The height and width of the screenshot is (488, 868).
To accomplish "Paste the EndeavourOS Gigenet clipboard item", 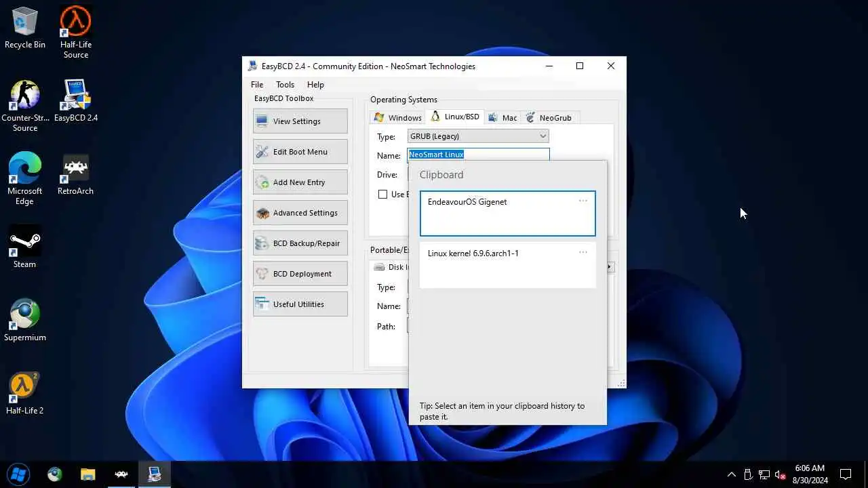I will coord(507,213).
